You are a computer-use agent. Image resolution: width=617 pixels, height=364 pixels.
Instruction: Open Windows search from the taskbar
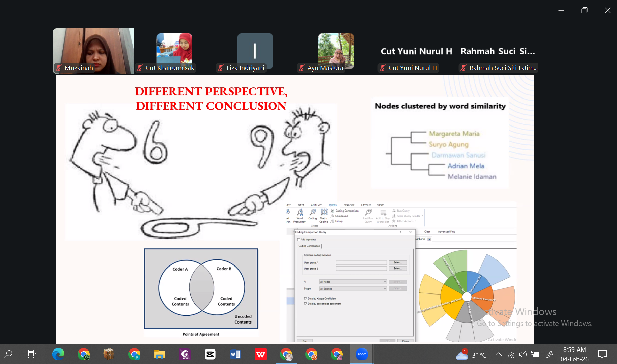[8, 354]
